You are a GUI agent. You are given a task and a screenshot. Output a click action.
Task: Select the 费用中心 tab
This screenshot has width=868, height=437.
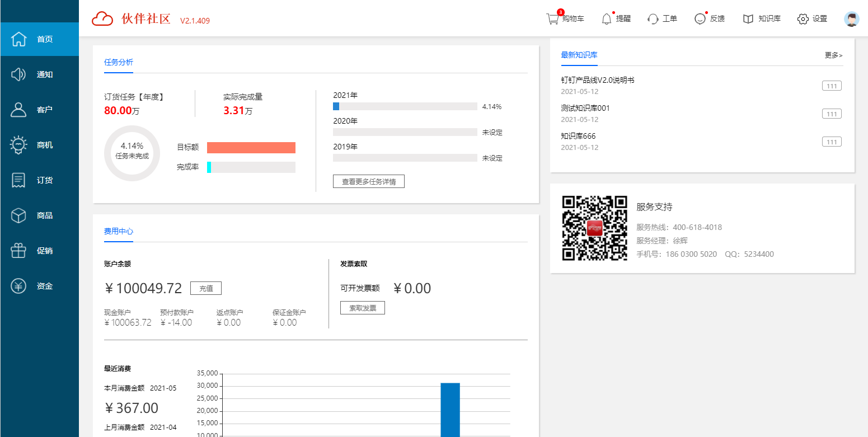(119, 231)
